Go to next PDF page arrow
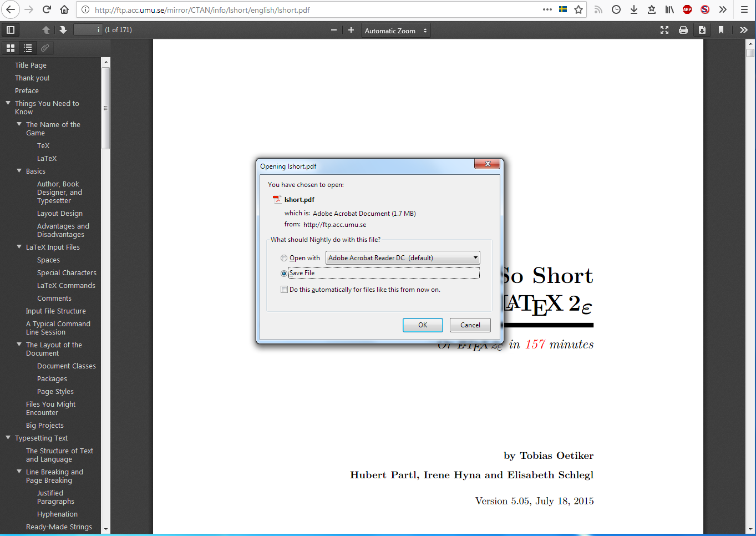The width and height of the screenshot is (756, 536). coord(63,30)
